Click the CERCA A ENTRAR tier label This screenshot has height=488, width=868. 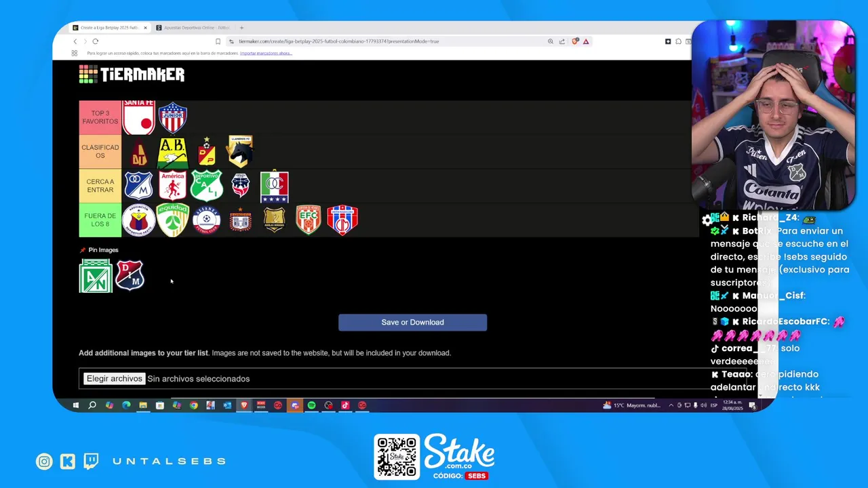pyautogui.click(x=100, y=186)
